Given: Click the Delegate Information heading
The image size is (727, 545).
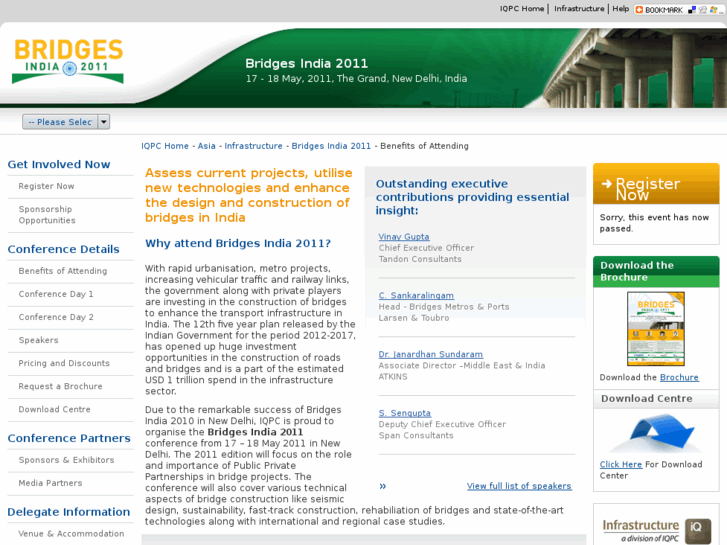Looking at the screenshot, I should (69, 512).
